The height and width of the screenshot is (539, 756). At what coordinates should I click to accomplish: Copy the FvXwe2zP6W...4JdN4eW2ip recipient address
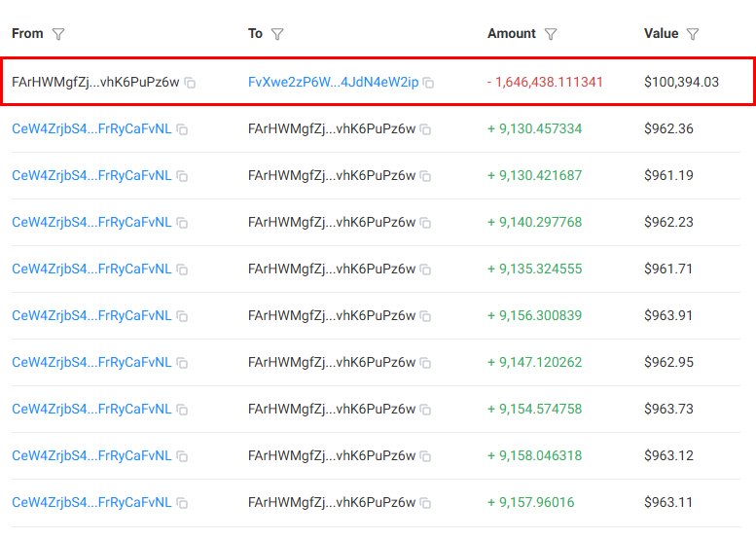pos(429,83)
